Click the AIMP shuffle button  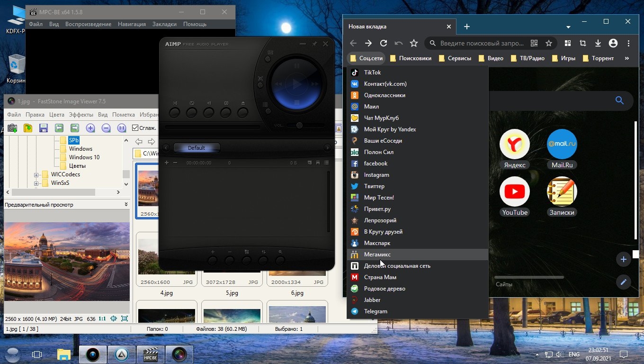tap(175, 112)
